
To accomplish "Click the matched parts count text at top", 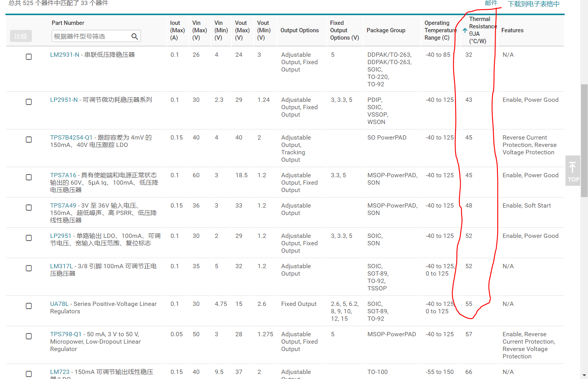I will [x=58, y=3].
